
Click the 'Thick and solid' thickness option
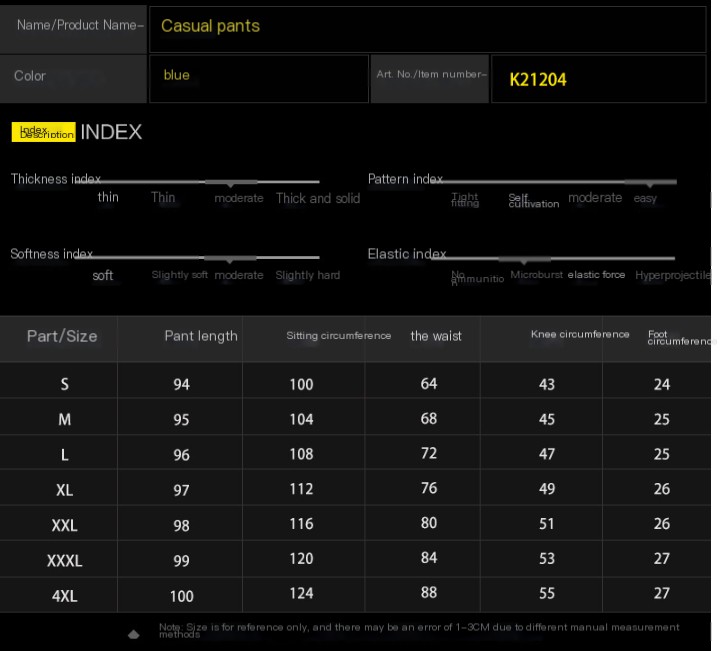pyautogui.click(x=318, y=198)
